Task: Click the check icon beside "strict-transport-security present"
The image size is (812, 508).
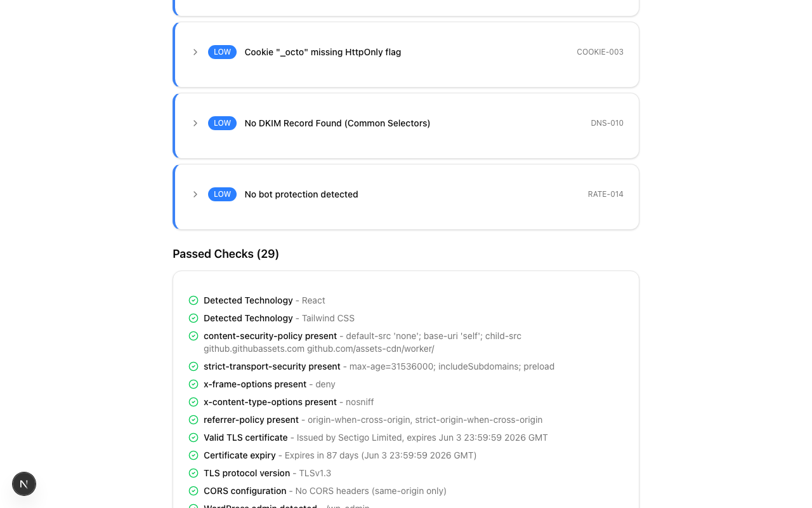Action: click(x=193, y=366)
